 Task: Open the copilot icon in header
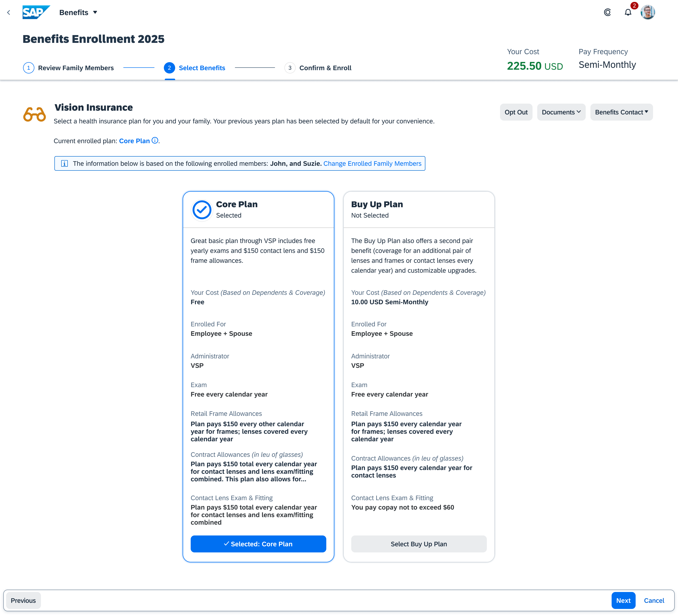(607, 12)
